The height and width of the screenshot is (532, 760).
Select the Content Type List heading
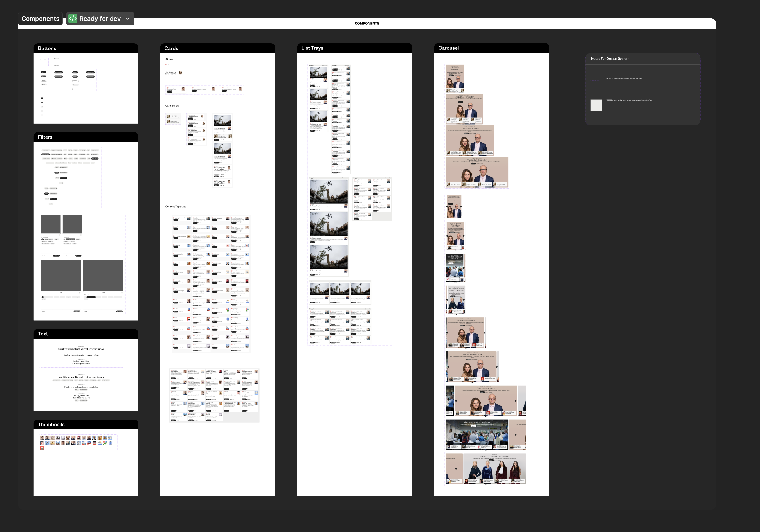pyautogui.click(x=176, y=206)
